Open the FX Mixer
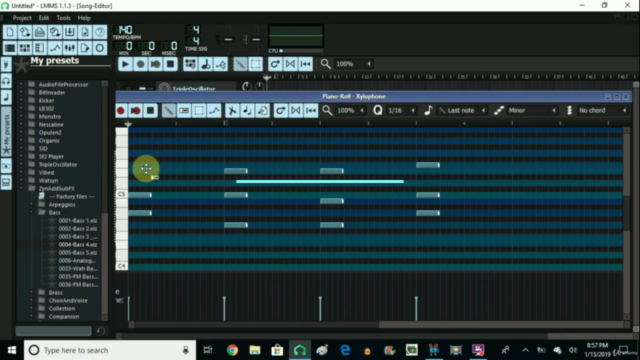Screen dimensions: 640x360 coord(69,48)
